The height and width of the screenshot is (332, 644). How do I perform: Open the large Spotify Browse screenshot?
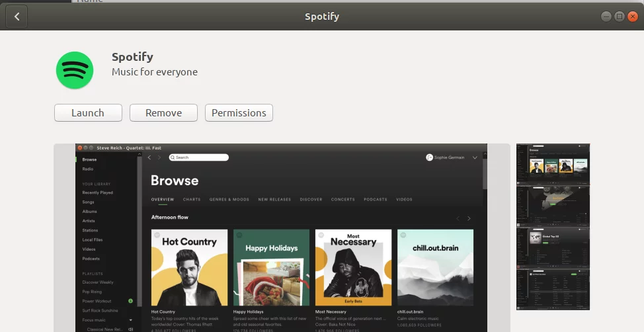coord(282,237)
